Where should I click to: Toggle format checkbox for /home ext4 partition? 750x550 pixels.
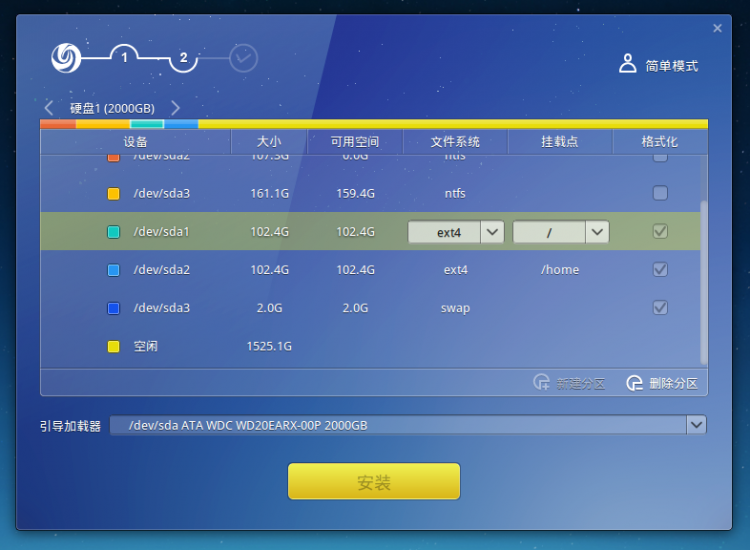coord(660,269)
